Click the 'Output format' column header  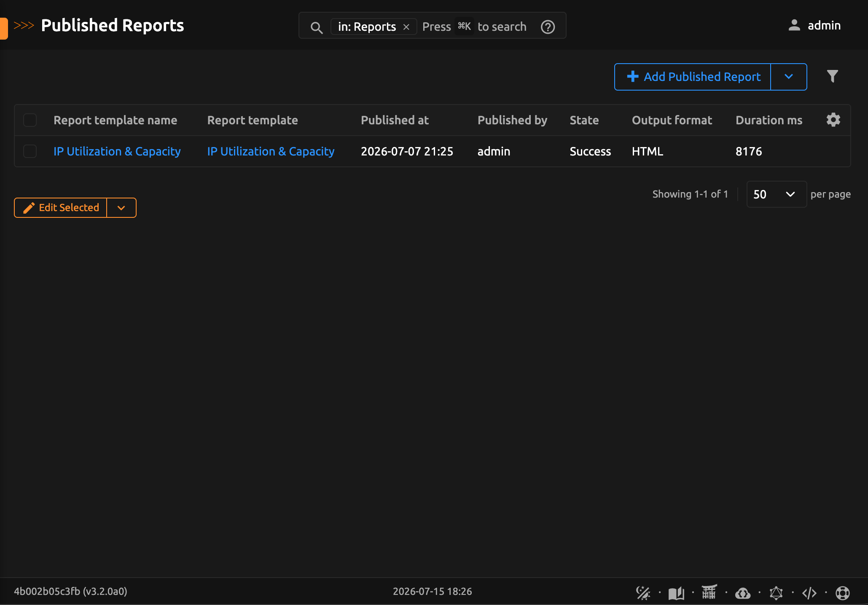[672, 120]
